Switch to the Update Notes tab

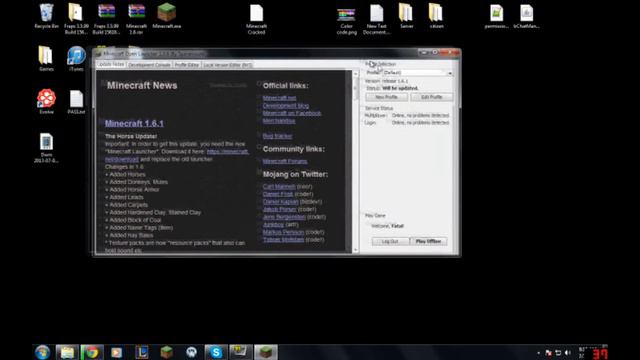tap(111, 64)
